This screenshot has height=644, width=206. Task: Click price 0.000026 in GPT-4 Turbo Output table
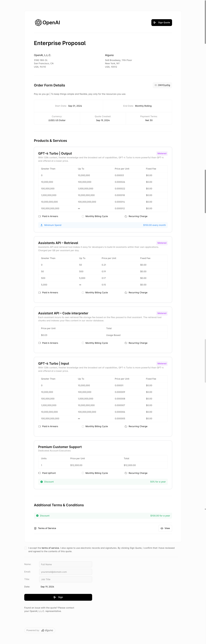pyautogui.click(x=120, y=182)
